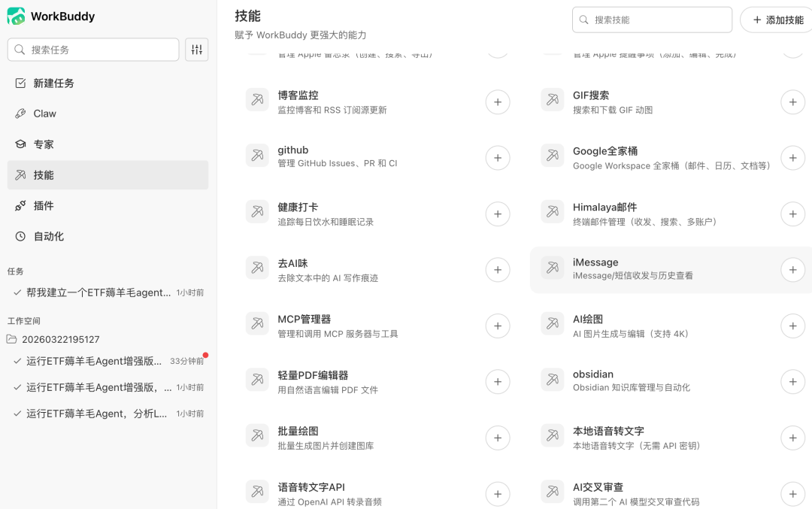The height and width of the screenshot is (509, 812).
Task: Open the 专家 sidebar section
Action: pyautogui.click(x=44, y=144)
